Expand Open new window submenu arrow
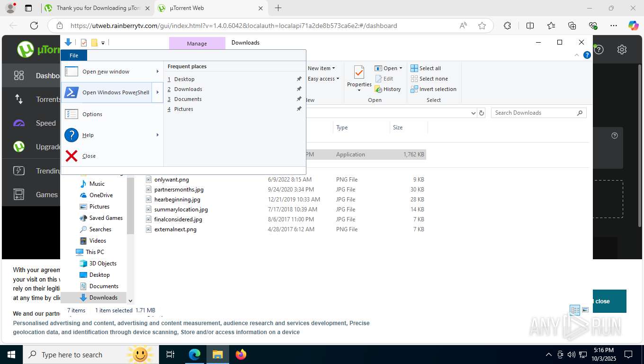Image resolution: width=644 pixels, height=364 pixels. [x=158, y=72]
